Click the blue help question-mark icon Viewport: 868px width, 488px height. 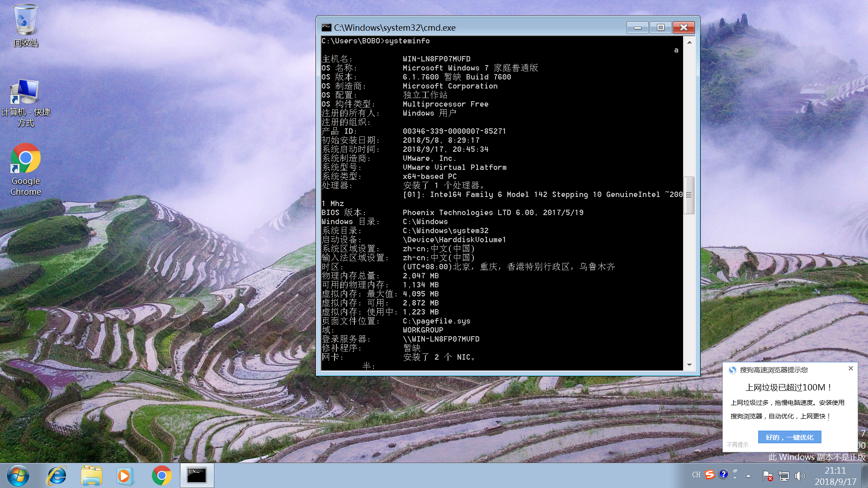[724, 474]
